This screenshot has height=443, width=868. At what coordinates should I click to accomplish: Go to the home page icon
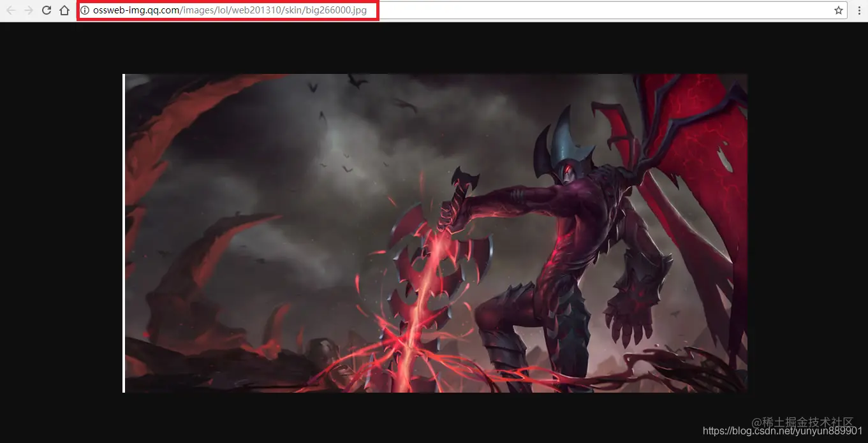[64, 10]
